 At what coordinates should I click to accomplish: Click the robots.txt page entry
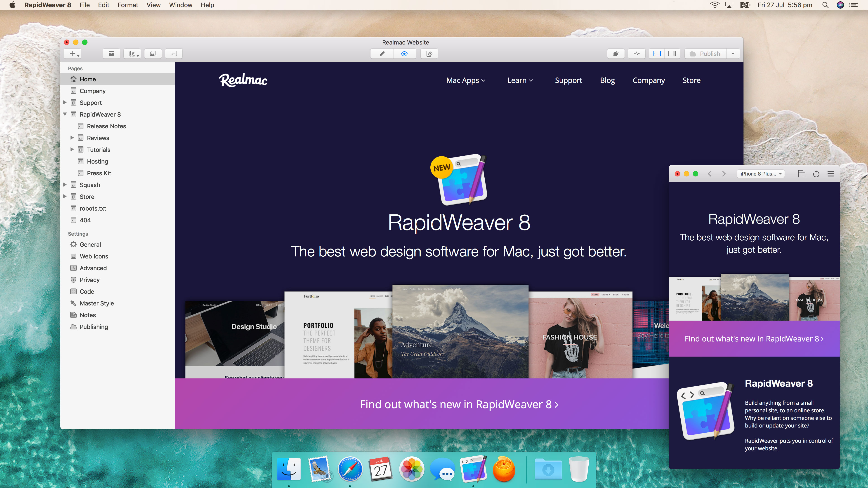tap(92, 208)
